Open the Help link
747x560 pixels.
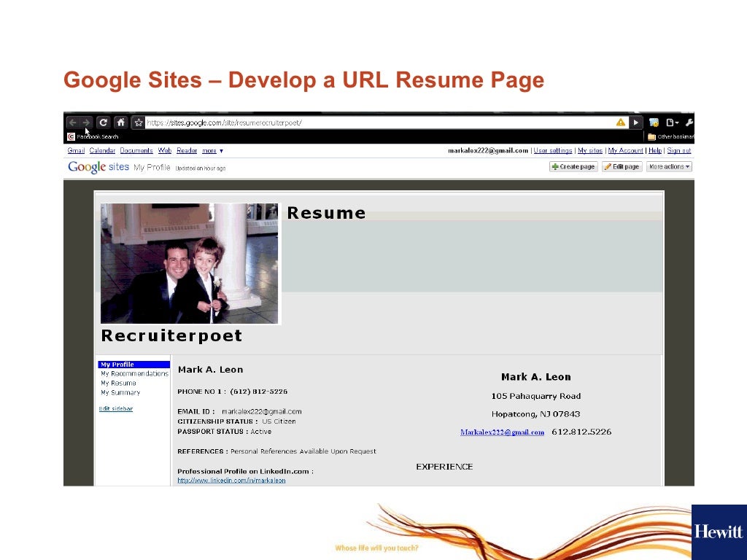[x=655, y=150]
